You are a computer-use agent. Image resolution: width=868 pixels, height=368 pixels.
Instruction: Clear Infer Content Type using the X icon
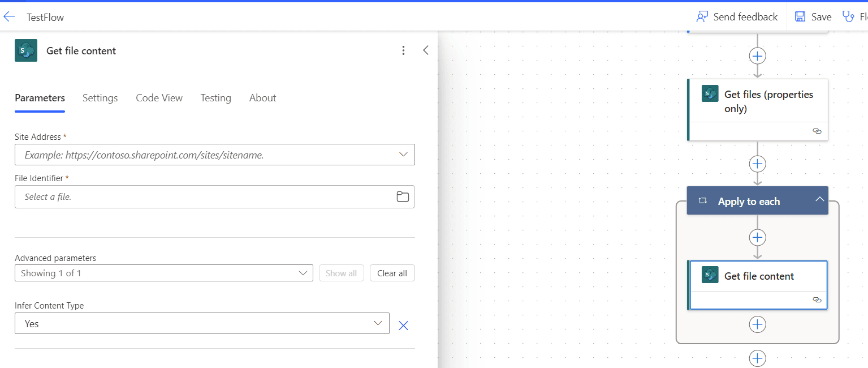pyautogui.click(x=403, y=325)
